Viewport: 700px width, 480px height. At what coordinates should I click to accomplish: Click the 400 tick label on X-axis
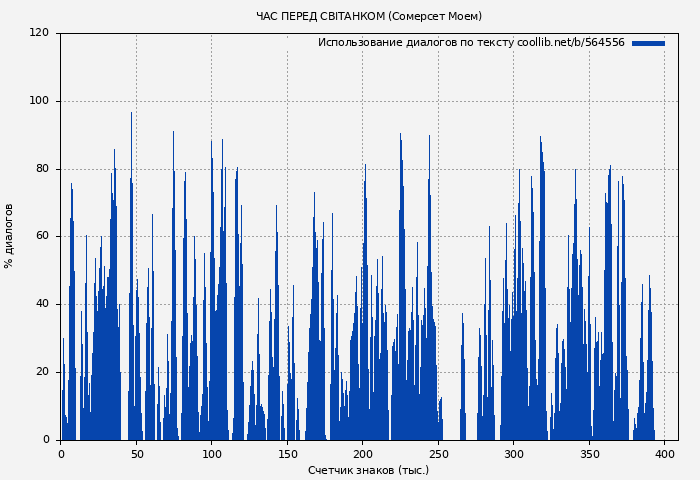point(664,454)
